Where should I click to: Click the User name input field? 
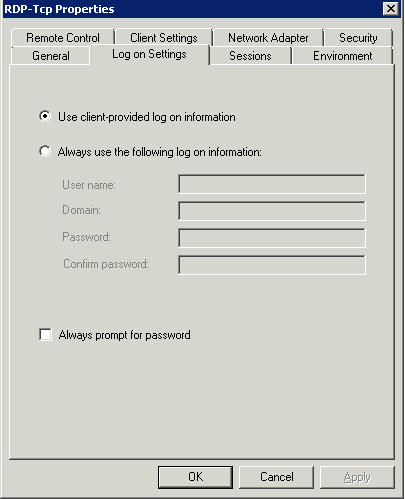tap(272, 184)
